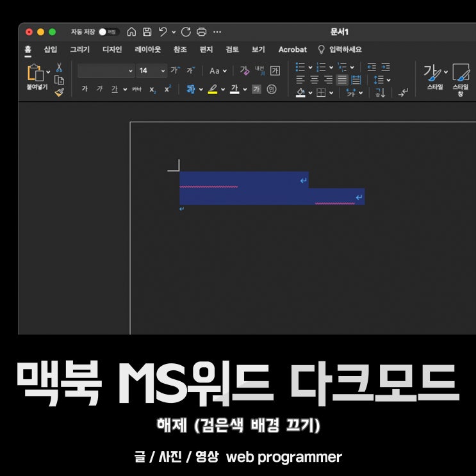Click the phonetic guide icon
The image size is (476, 476).
259,70
